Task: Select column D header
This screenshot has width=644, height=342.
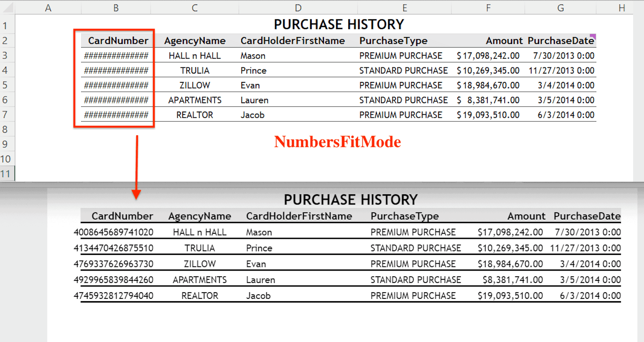Action: 298,8
